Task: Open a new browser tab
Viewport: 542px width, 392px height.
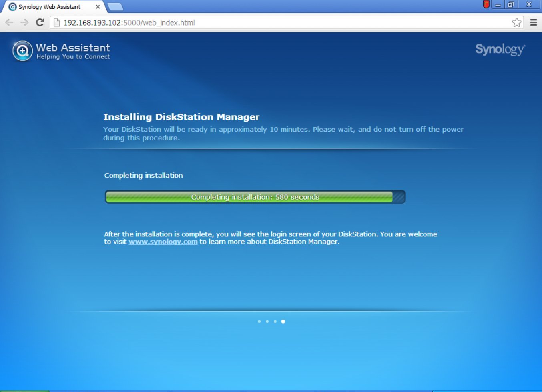Action: 115,7
